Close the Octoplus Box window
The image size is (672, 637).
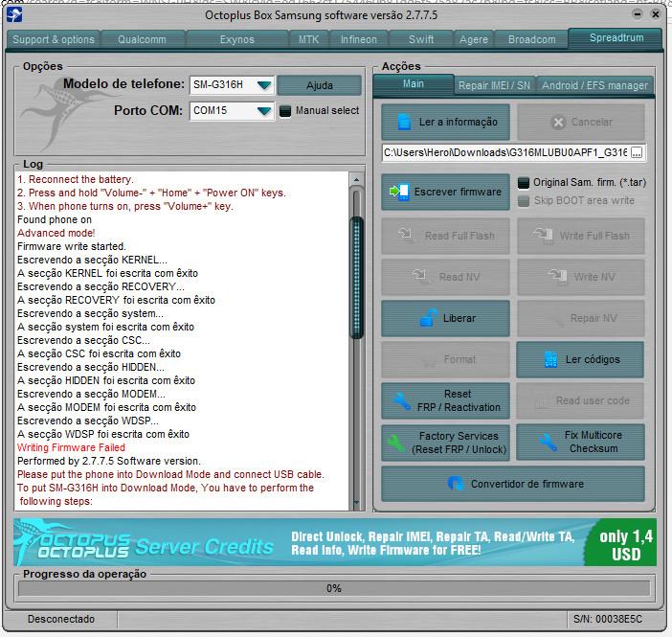[x=656, y=14]
